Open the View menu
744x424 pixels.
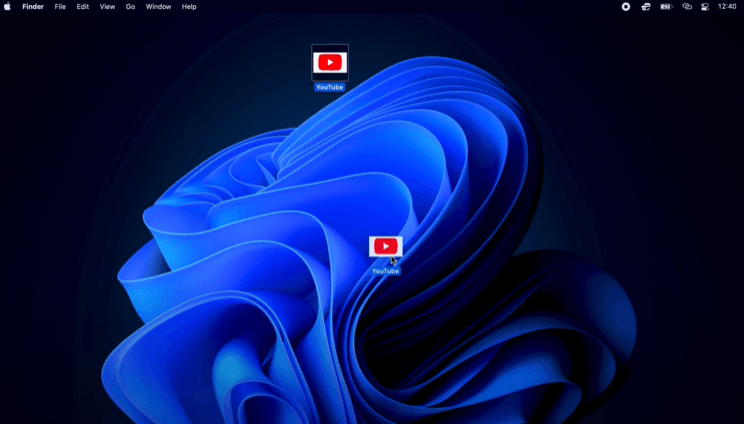107,7
